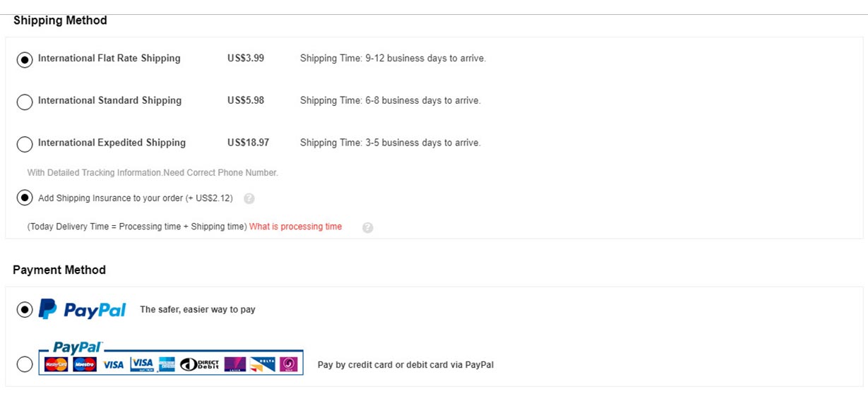Image resolution: width=868 pixels, height=396 pixels.
Task: Click the PayPal logo
Action: click(x=82, y=309)
